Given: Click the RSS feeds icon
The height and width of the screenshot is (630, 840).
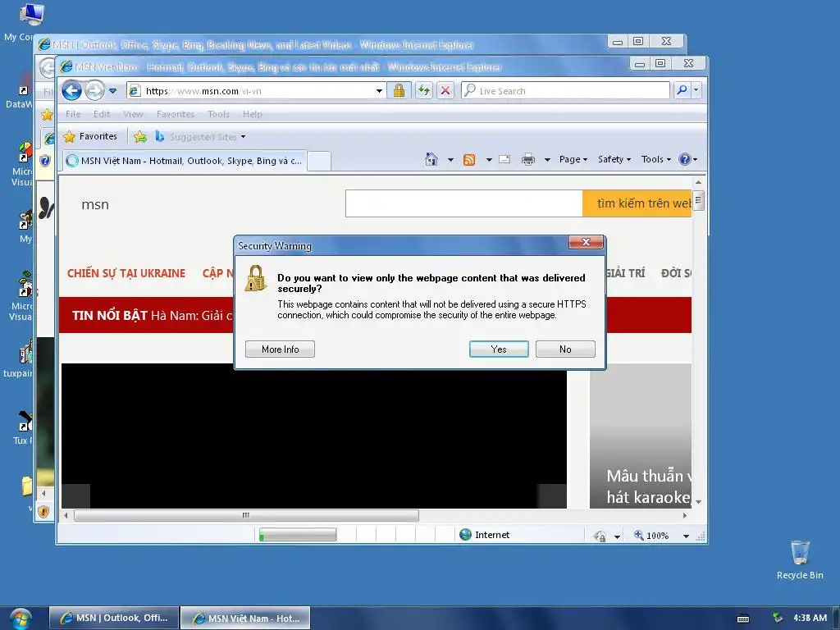Looking at the screenshot, I should coord(469,160).
